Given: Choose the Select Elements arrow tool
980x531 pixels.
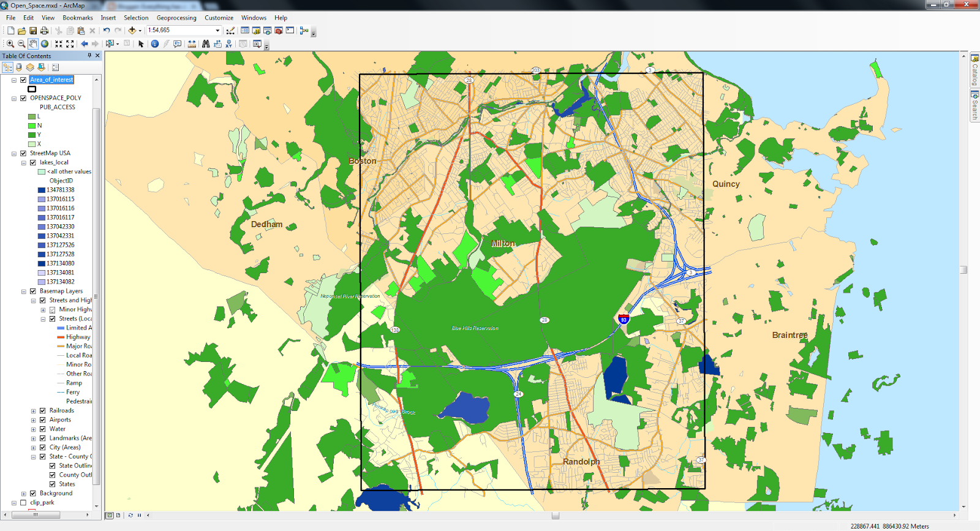Looking at the screenshot, I should (141, 43).
